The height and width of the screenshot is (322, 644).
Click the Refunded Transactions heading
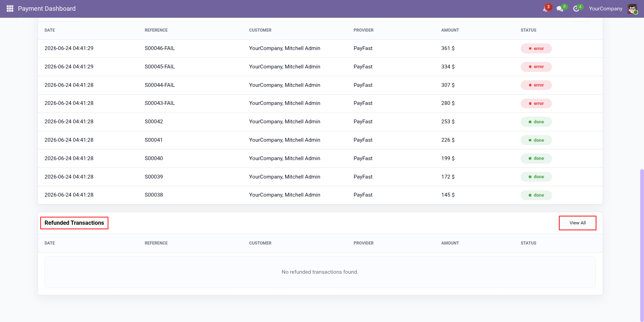click(74, 223)
